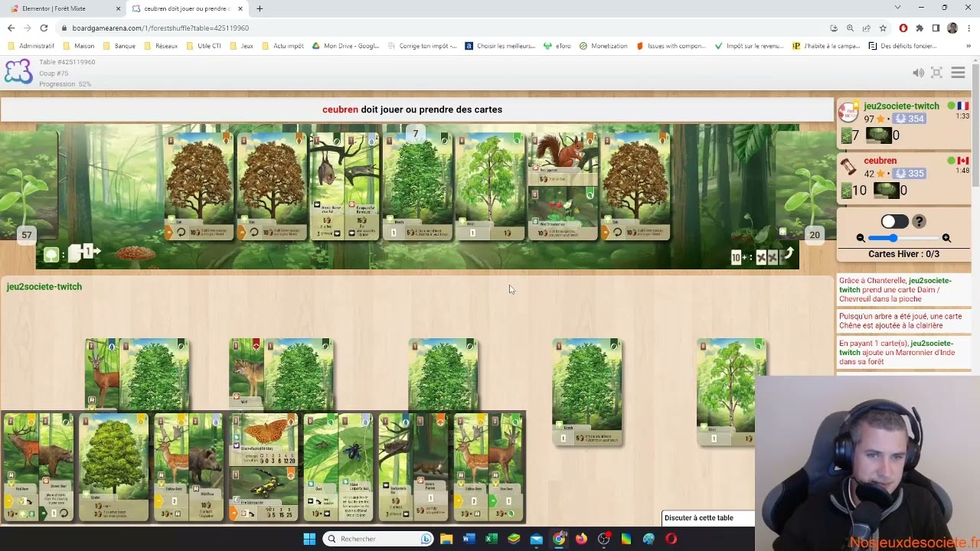Viewport: 980px width, 551px height.
Task: Open the BGA hamburger menu
Action: (x=958, y=73)
